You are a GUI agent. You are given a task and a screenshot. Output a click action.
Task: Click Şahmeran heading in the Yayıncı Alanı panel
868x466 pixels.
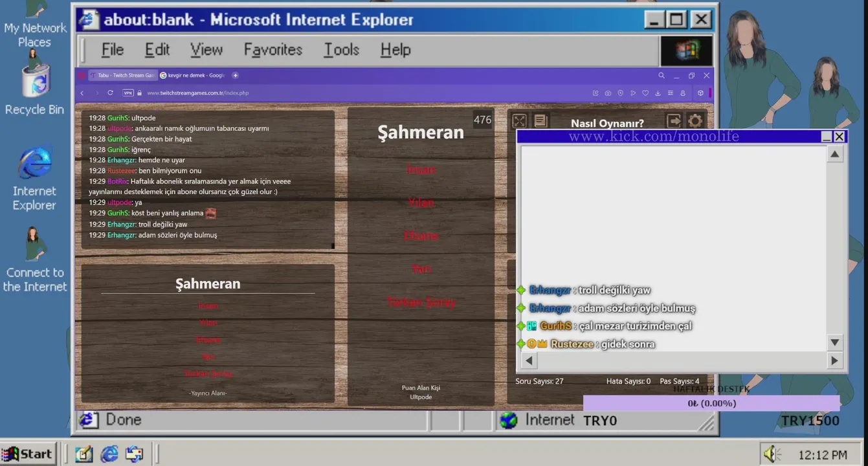pos(208,283)
